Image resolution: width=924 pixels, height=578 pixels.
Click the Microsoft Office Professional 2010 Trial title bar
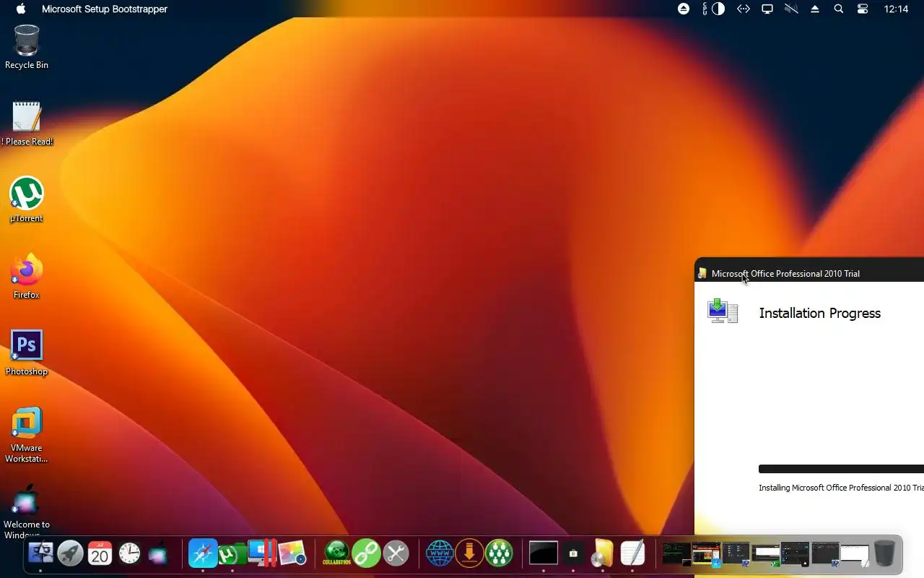point(808,273)
